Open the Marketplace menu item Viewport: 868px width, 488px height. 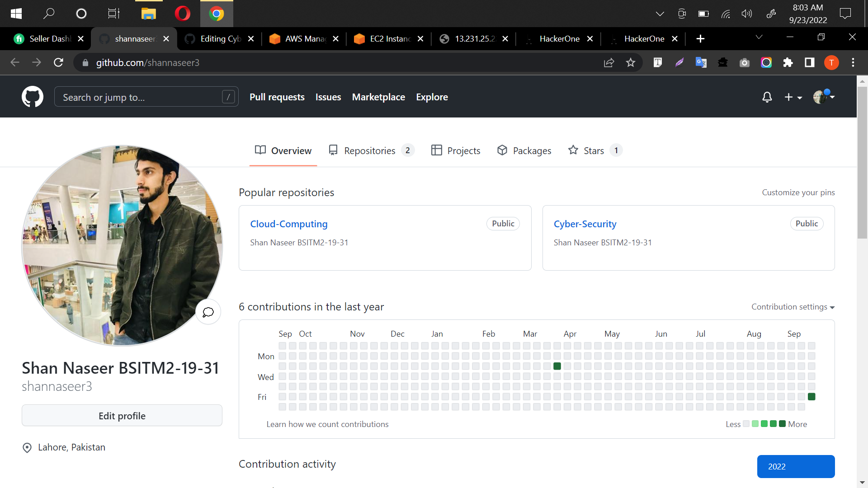(x=378, y=97)
